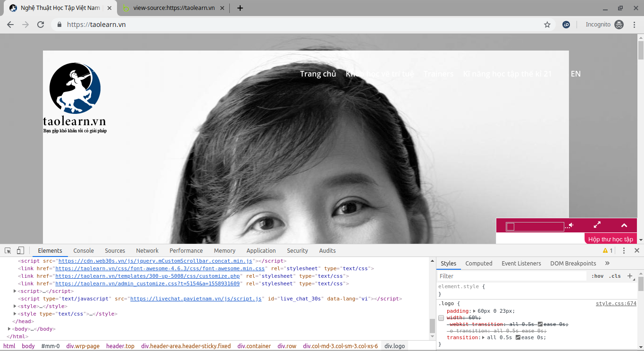Viewport: 644px width, 351px height.
Task: Expand the collapsed body node
Action: (x=9, y=329)
